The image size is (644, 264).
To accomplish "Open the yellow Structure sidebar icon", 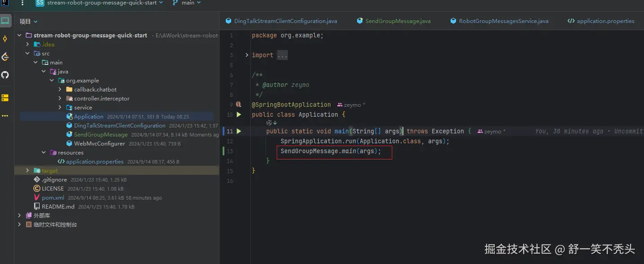I will click(x=5, y=98).
